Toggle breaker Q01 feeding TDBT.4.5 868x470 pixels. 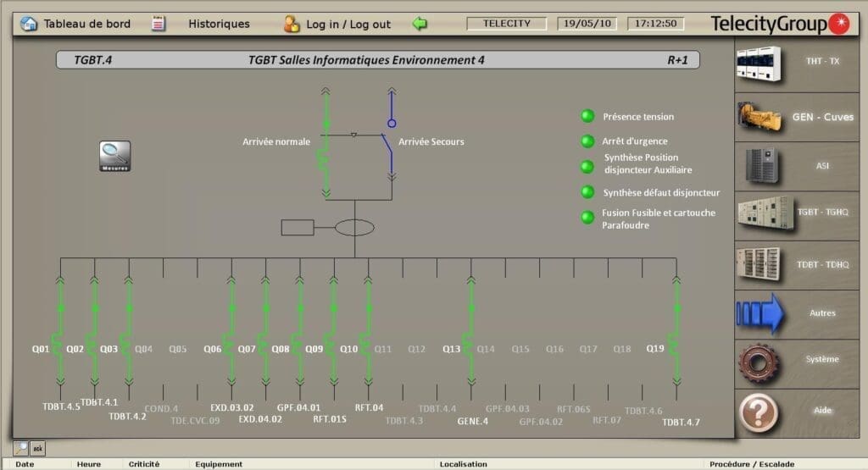(59, 343)
